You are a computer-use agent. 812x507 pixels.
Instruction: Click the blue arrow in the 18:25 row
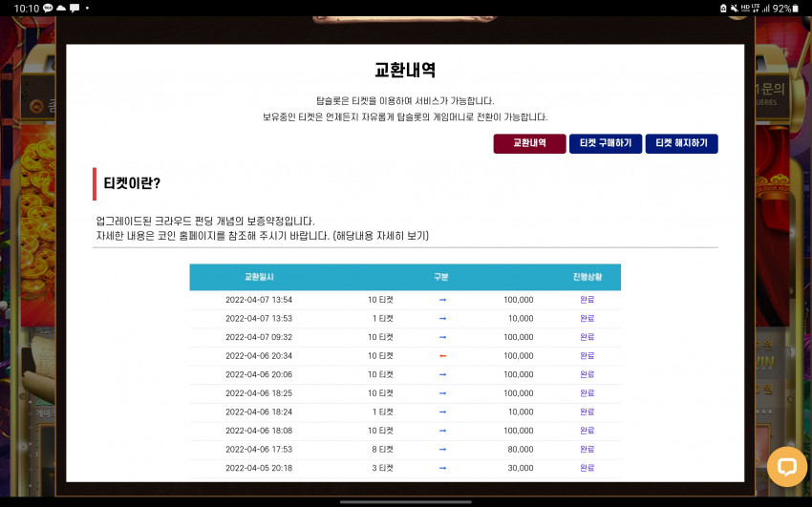(x=442, y=393)
